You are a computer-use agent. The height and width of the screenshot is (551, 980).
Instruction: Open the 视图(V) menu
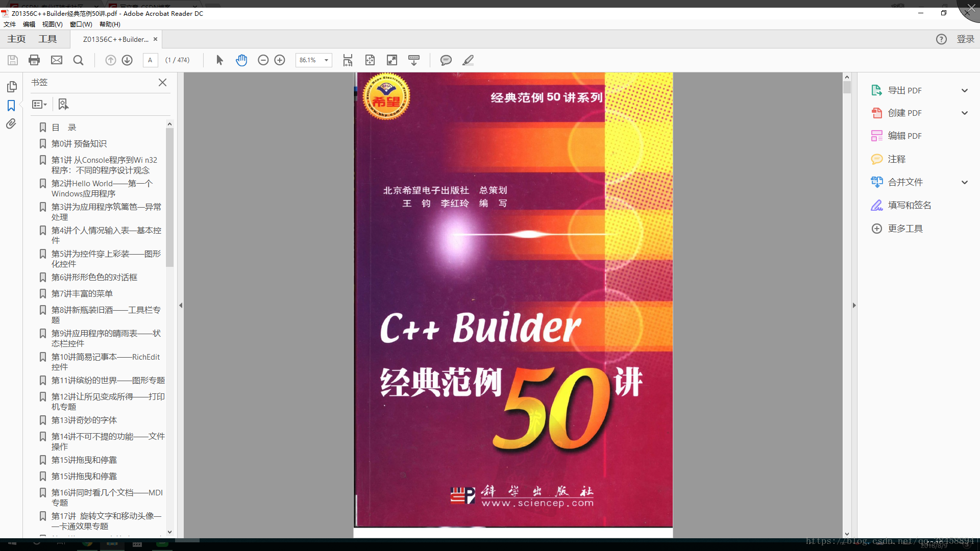click(x=52, y=24)
